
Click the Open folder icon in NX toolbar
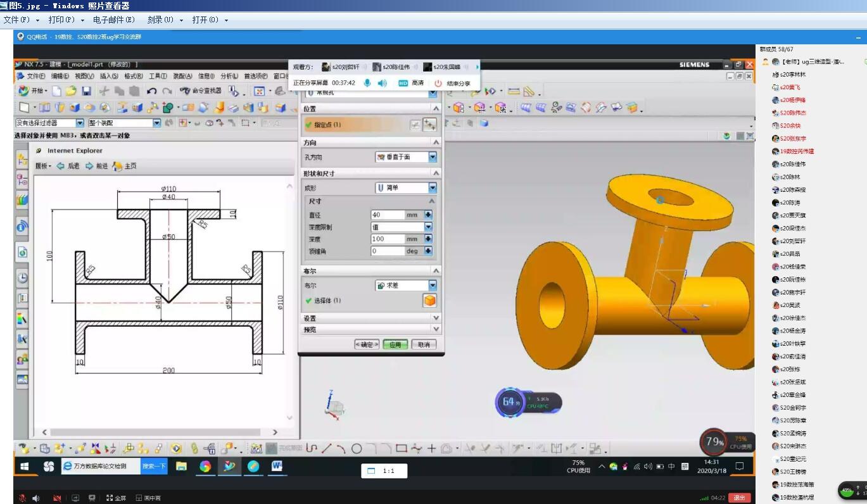71,91
